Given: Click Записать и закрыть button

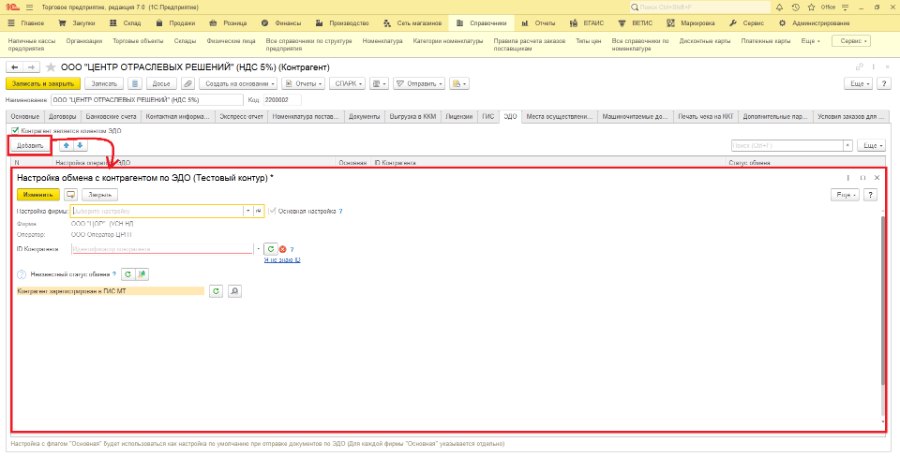Looking at the screenshot, I should 43,84.
